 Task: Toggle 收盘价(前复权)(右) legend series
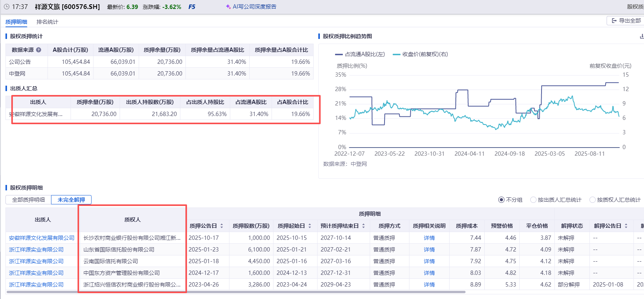click(x=420, y=54)
